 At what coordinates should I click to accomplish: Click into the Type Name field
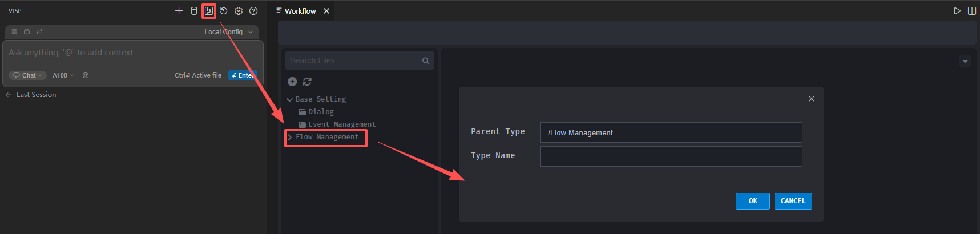tap(671, 156)
